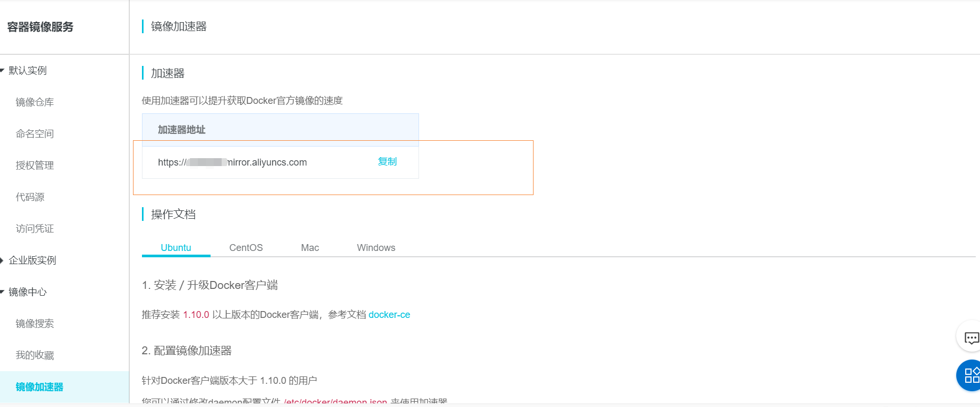
Task: Click the accelerator URL mirror.aliyuncs.com text
Action: (x=232, y=162)
